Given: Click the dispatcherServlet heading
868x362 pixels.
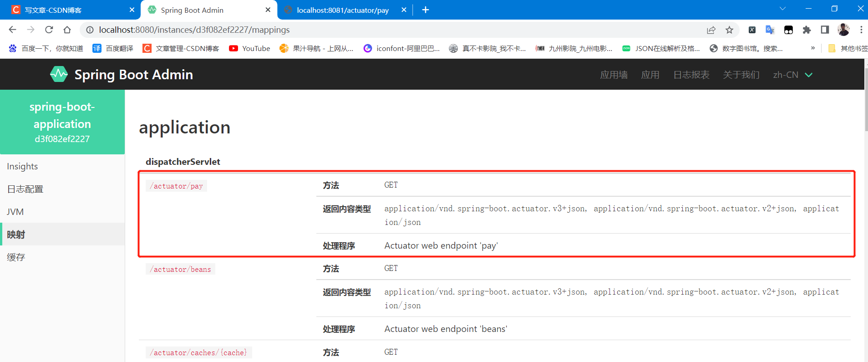Looking at the screenshot, I should point(183,162).
